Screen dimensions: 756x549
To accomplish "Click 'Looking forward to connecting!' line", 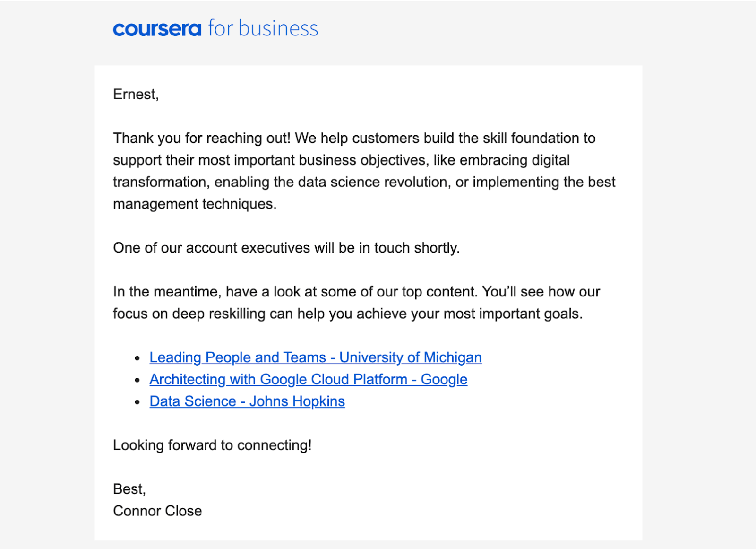I will point(212,445).
